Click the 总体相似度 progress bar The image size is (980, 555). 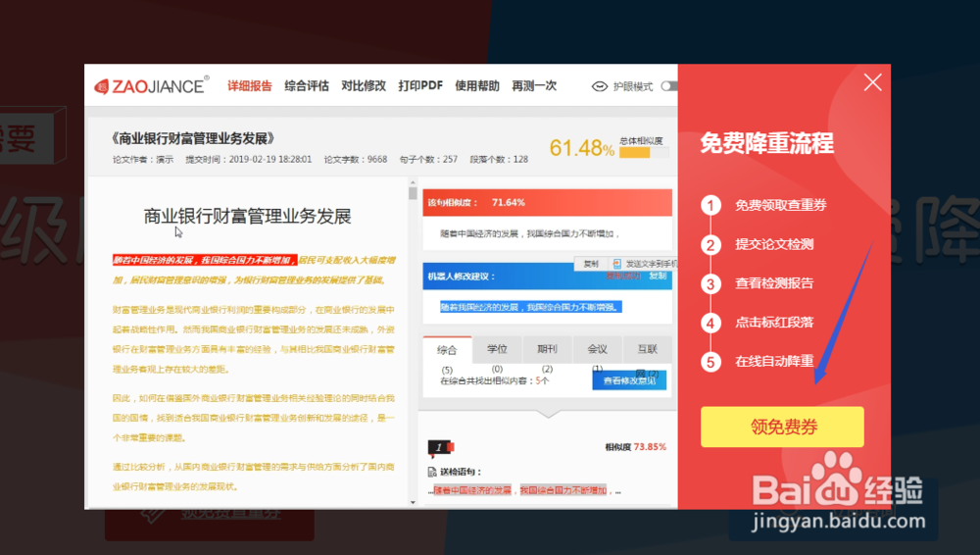644,153
